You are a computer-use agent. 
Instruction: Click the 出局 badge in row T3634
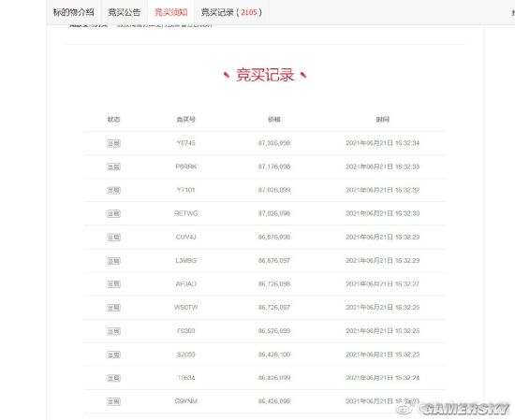point(113,378)
